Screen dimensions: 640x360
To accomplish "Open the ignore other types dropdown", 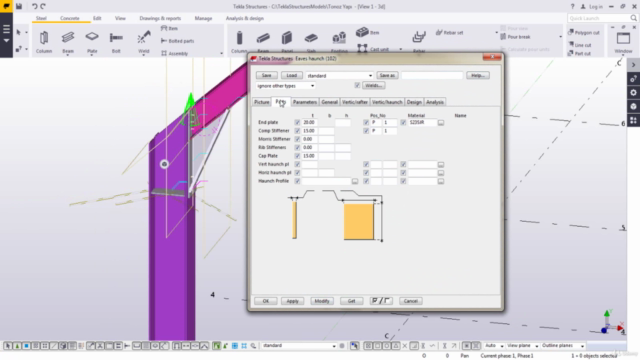I will pos(285,86).
